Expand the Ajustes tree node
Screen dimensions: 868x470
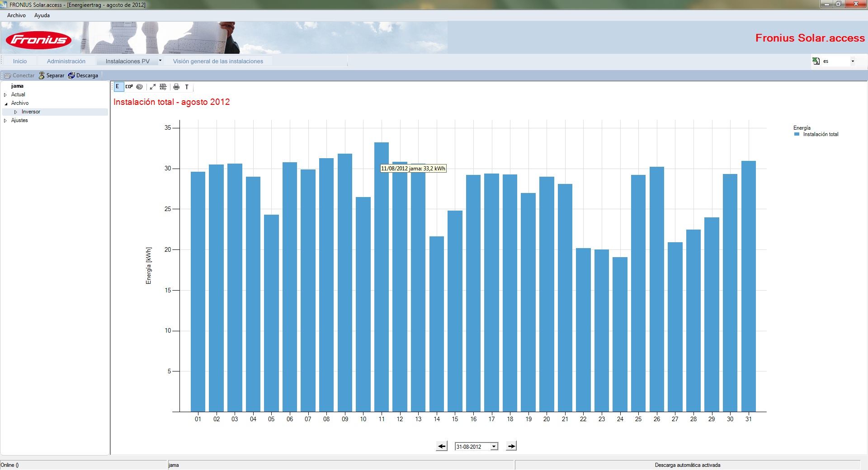pos(5,121)
